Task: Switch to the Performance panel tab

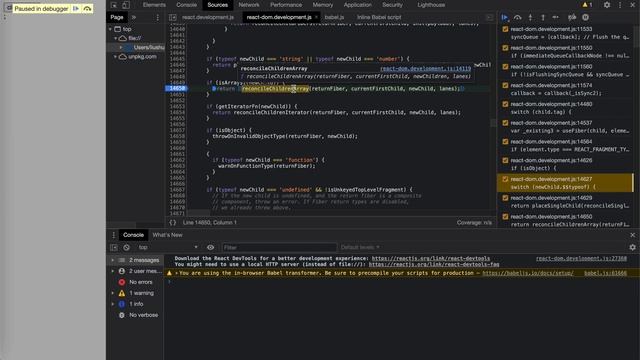Action: point(286,5)
